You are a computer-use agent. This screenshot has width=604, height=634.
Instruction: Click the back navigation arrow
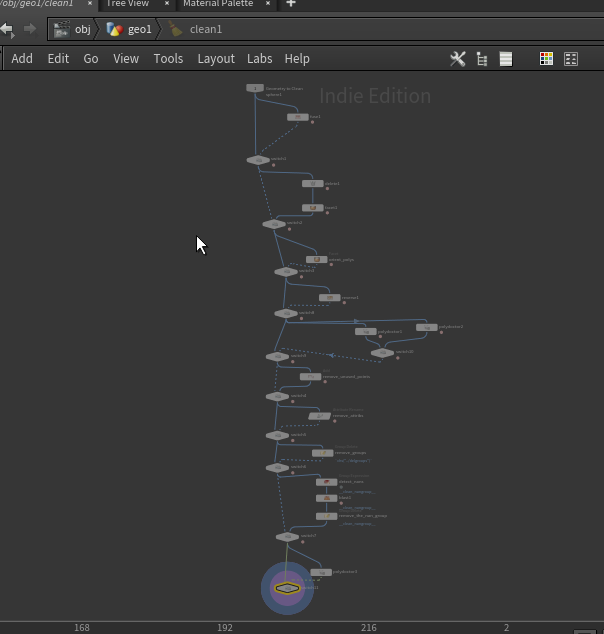pos(7,29)
